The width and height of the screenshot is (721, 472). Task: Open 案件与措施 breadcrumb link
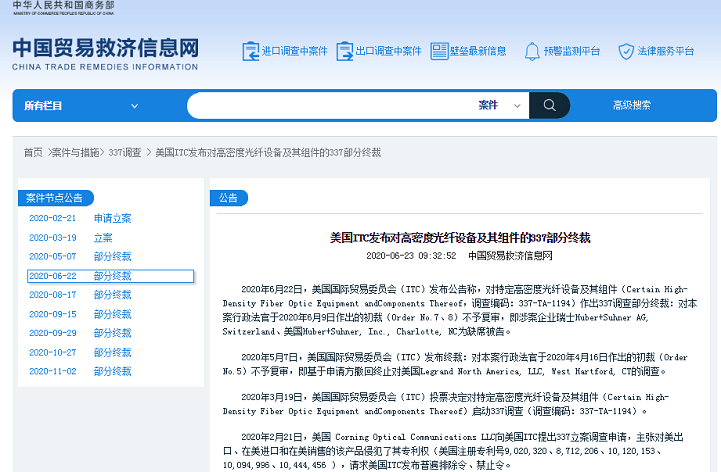click(75, 152)
